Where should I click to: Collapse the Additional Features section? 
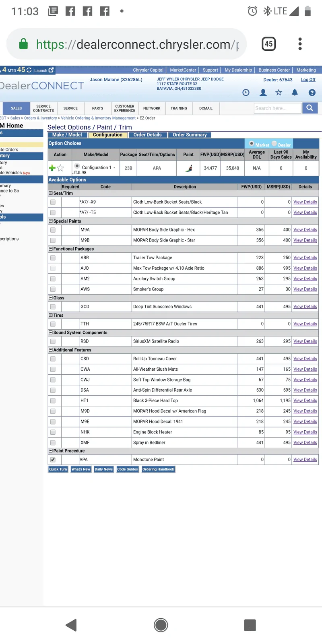coord(51,350)
